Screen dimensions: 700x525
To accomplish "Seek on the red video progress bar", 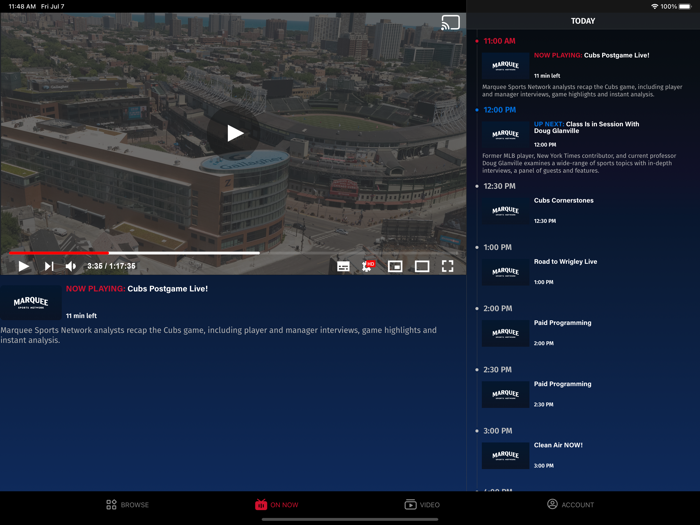I will [58, 253].
